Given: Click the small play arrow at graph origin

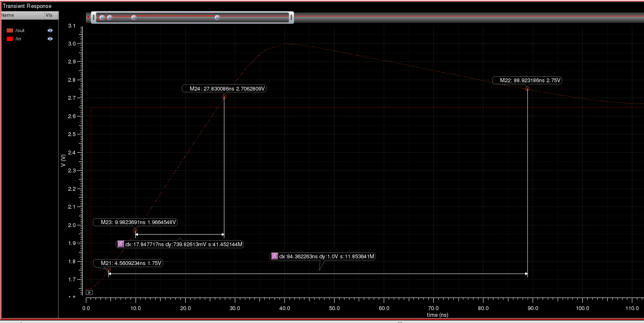Looking at the screenshot, I should pos(89,293).
